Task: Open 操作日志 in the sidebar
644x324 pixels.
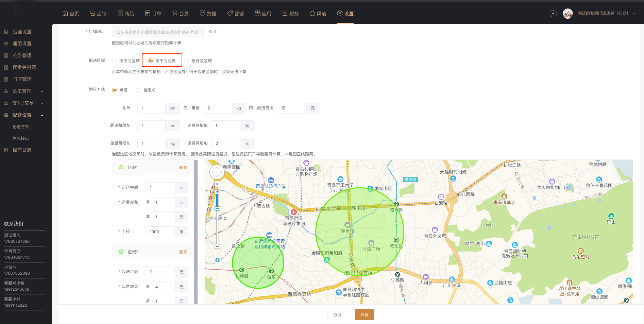Action: coord(22,150)
